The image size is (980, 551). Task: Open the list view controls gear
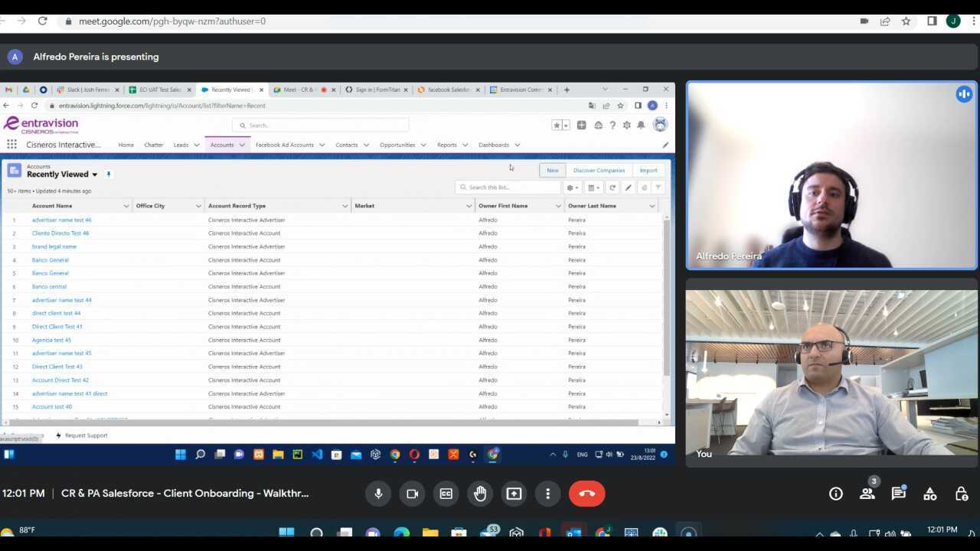click(x=570, y=187)
